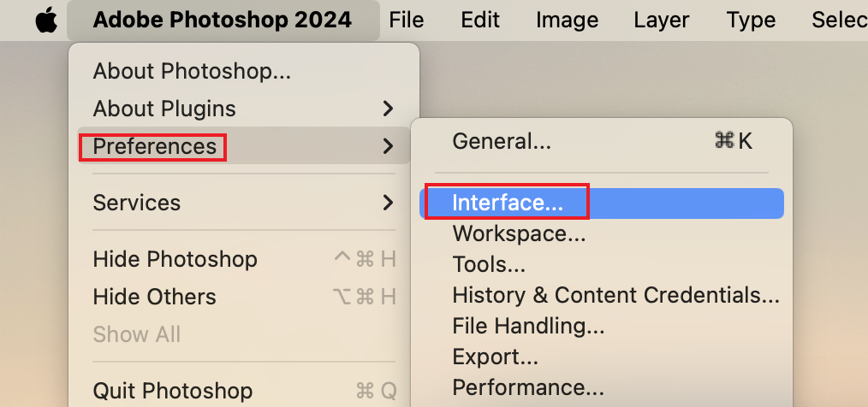Open the File menu
Viewport: 868px width, 407px height.
[407, 21]
